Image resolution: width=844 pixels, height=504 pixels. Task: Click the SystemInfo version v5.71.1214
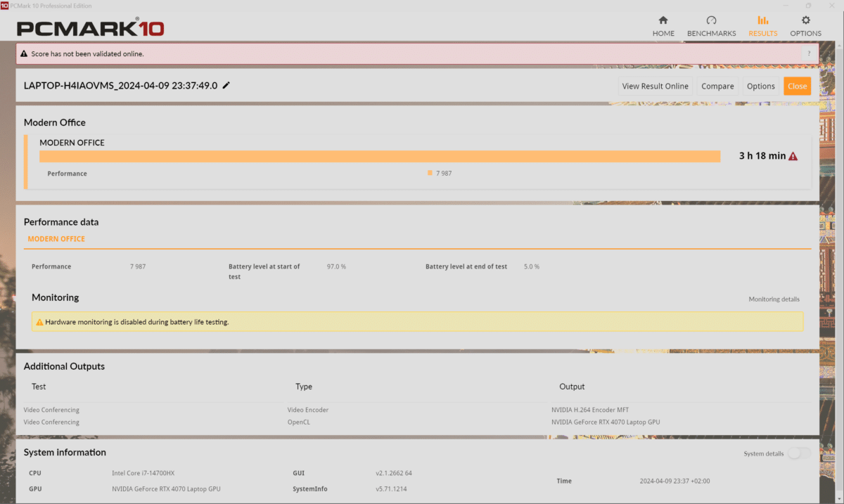coord(391,489)
